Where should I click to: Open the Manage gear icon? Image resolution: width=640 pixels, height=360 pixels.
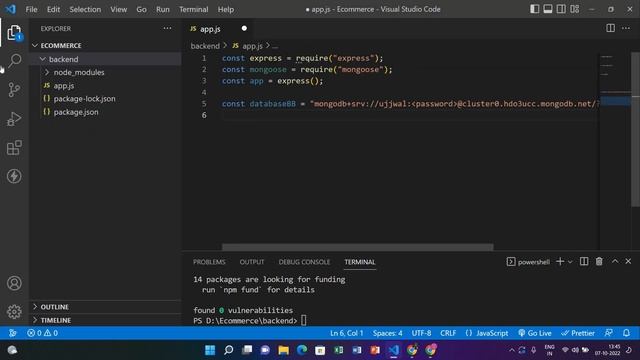pyautogui.click(x=14, y=312)
